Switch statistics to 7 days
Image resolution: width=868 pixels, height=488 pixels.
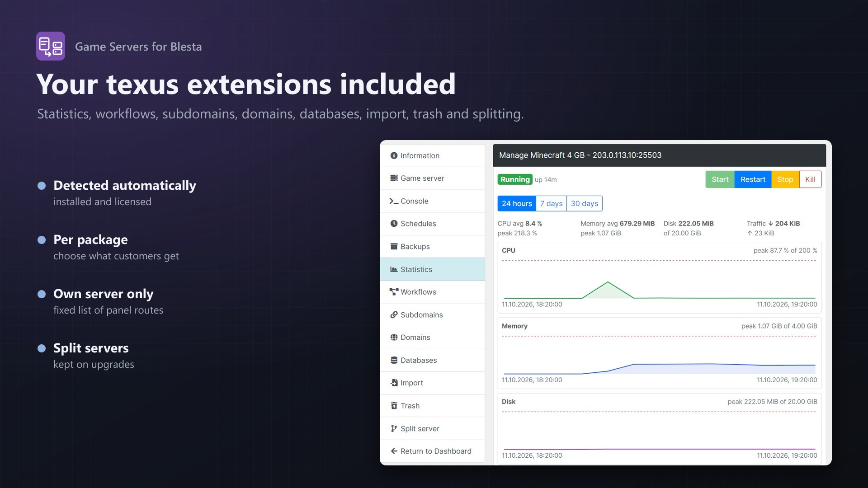[551, 203]
